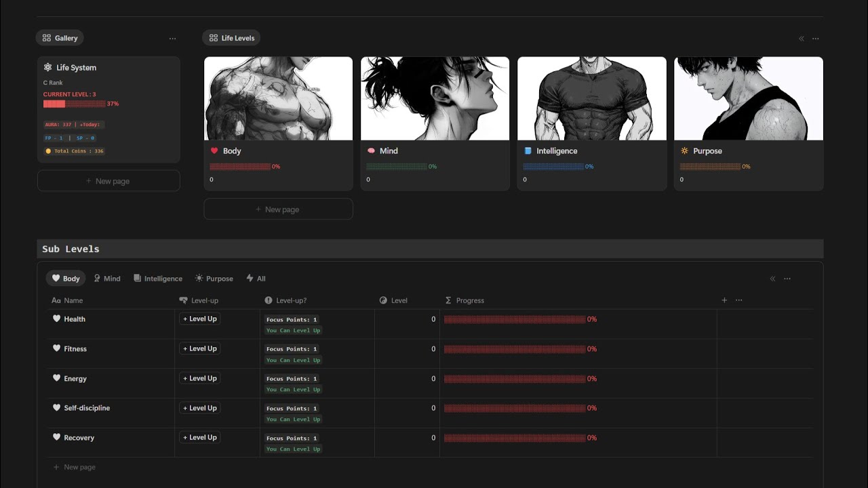
Task: Click the heart icon beside Fitness
Action: tap(56, 348)
